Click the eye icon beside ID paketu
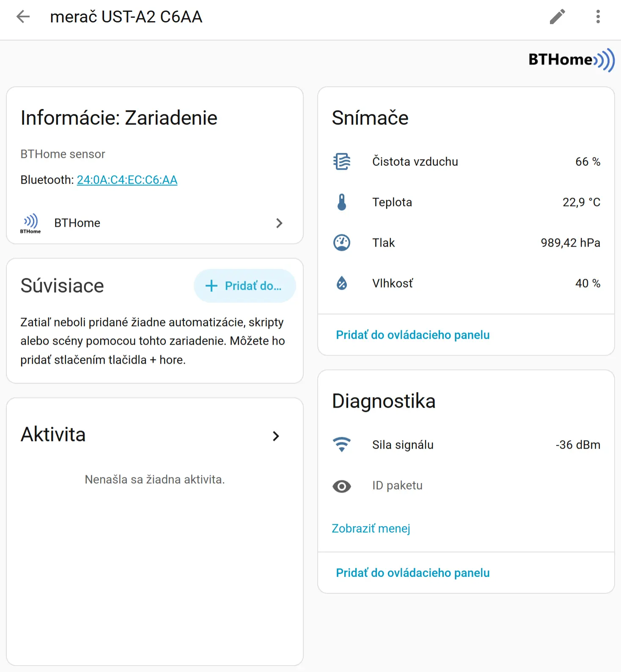This screenshot has width=621, height=672. (342, 486)
